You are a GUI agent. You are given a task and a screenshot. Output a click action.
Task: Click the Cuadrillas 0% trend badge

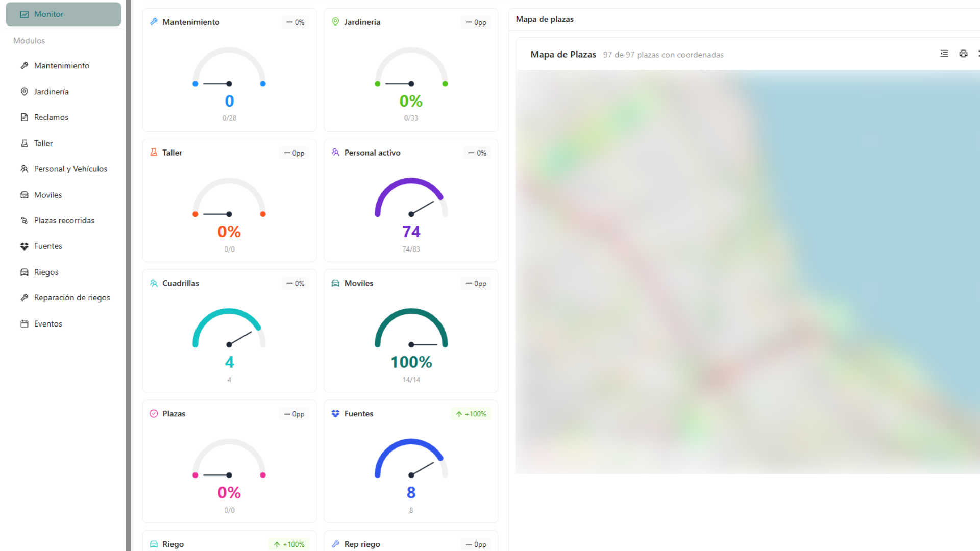[x=296, y=284]
